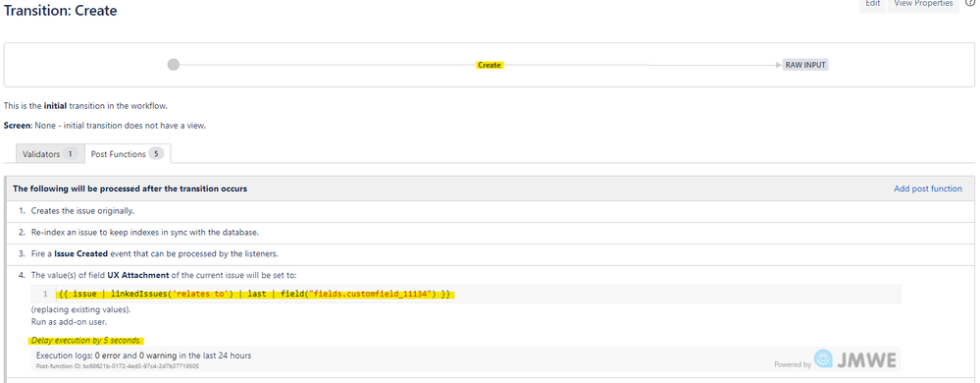Viewport: 980px width, 383px height.
Task: Click the Validators count badge 1
Action: click(71, 154)
